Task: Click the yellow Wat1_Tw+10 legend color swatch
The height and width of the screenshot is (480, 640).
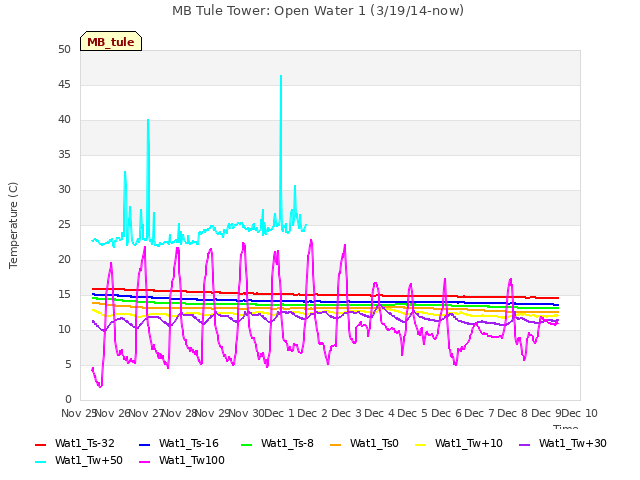Action: click(x=420, y=444)
